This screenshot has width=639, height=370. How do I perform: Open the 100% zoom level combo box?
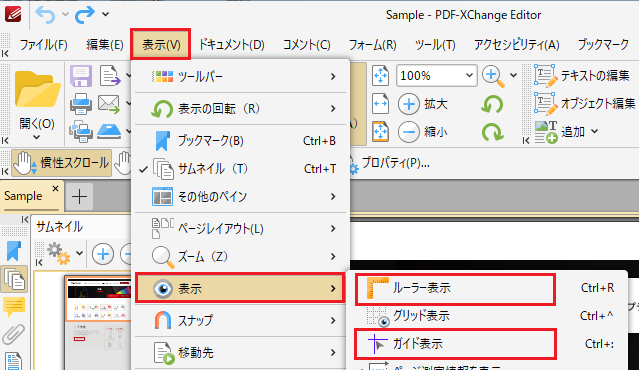[436, 75]
